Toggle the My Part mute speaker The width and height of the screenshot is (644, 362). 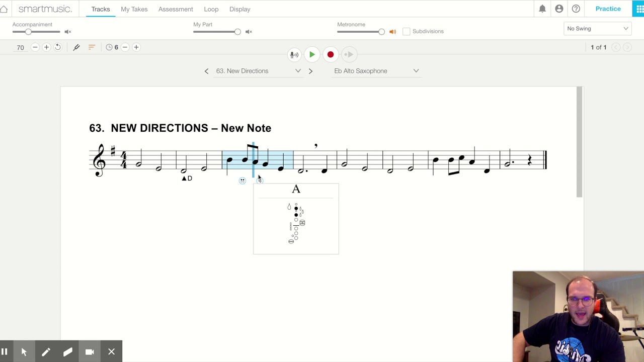(x=249, y=32)
